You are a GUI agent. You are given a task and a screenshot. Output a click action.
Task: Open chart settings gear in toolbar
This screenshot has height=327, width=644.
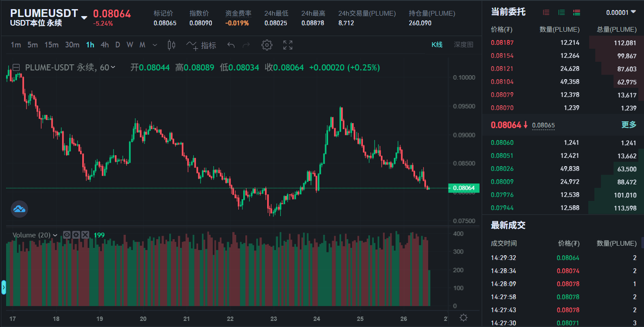pyautogui.click(x=267, y=45)
